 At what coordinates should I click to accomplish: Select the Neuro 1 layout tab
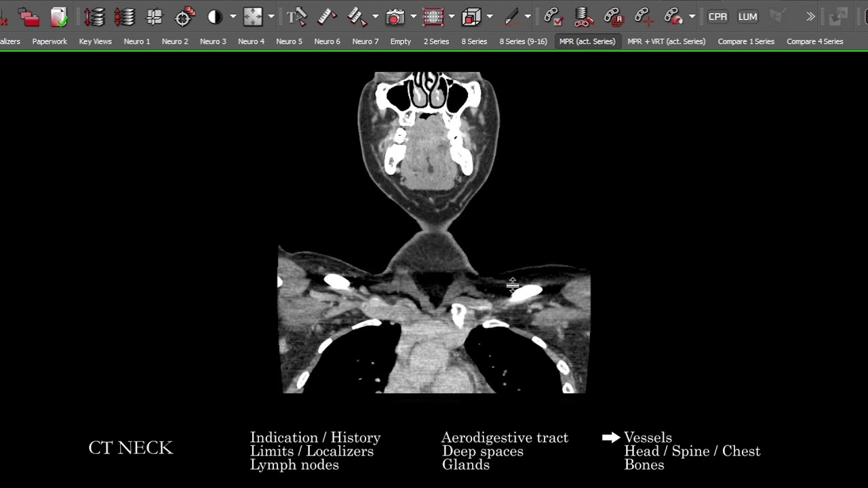tap(137, 41)
